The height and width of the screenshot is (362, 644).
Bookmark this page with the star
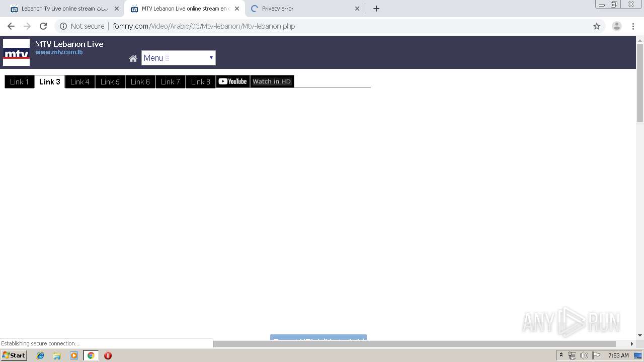coord(597,26)
